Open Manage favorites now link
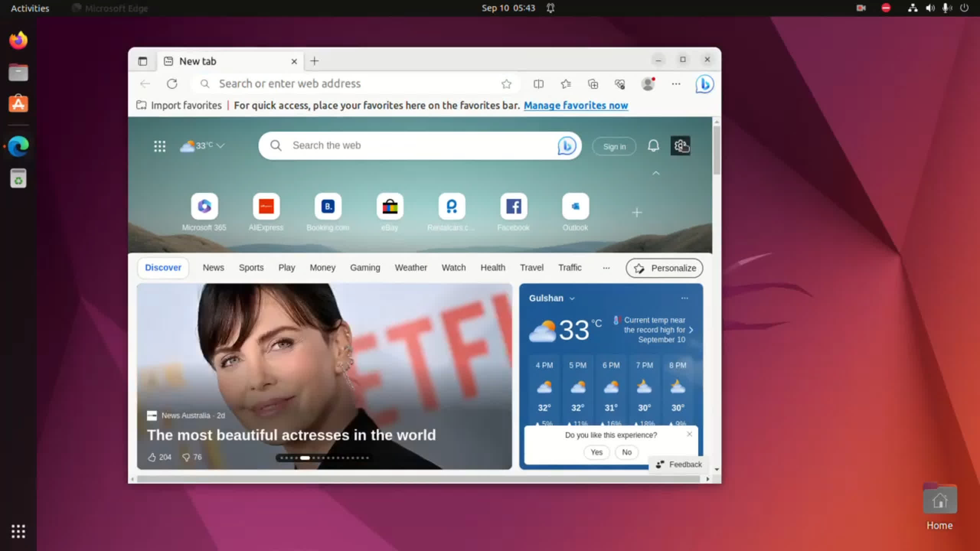980x551 pixels. click(x=576, y=106)
